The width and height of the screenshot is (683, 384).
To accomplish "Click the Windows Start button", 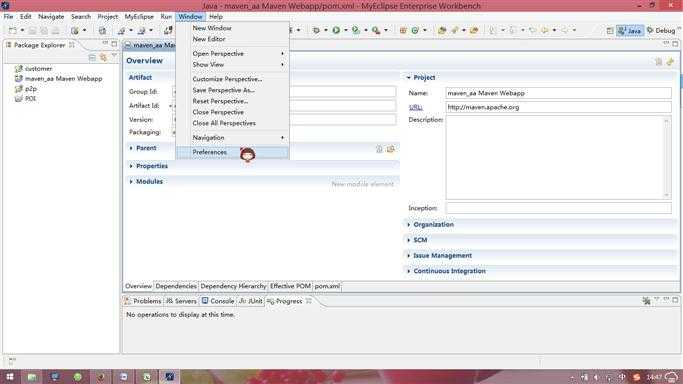I will 10,377.
